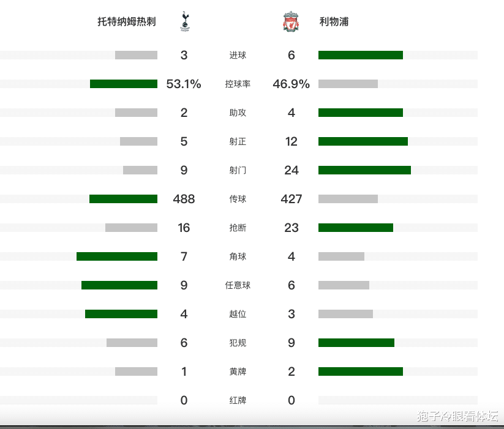The image size is (504, 429).
Task: Select the 黄牌 yellow cards label
Action: pyautogui.click(x=238, y=371)
